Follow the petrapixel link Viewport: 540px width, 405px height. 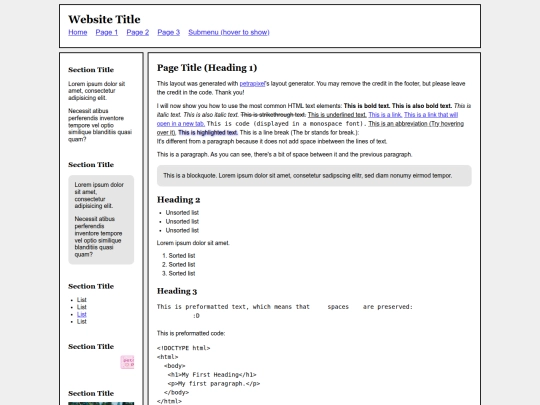tap(252, 84)
